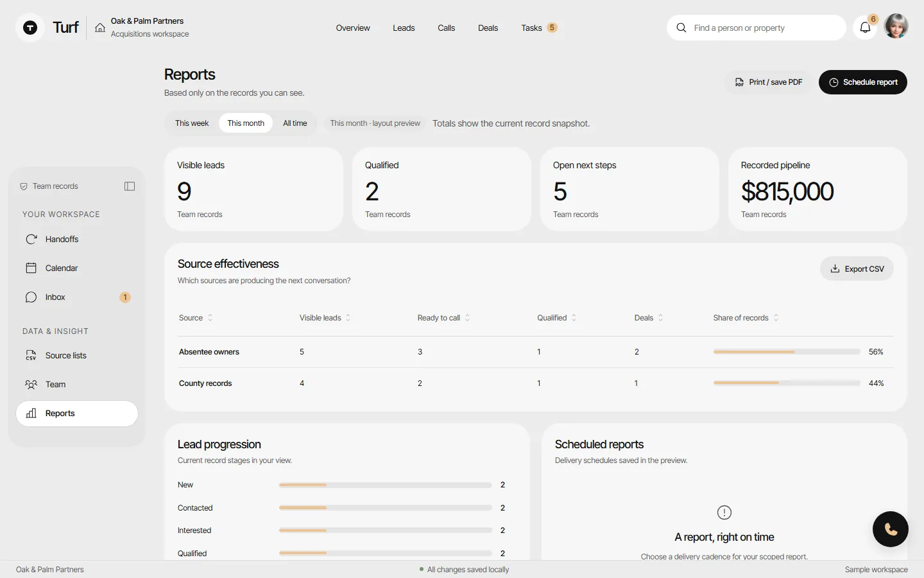This screenshot has width=924, height=578.
Task: Click the Team people icon
Action: pos(31,384)
